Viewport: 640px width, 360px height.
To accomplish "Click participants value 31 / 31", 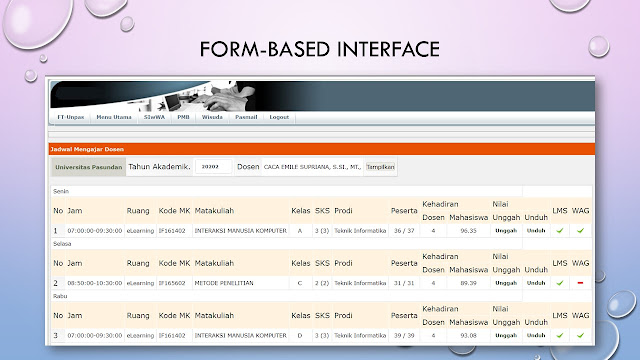I will point(404,283).
